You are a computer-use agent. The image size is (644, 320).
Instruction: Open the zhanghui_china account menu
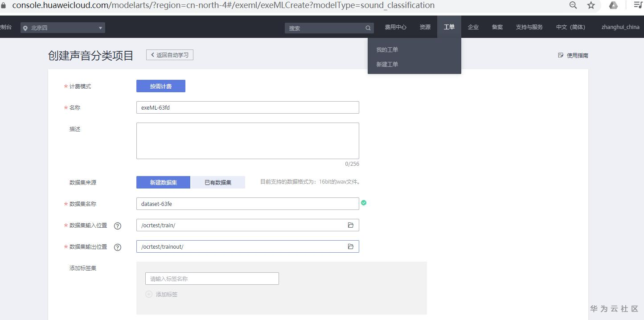click(620, 27)
